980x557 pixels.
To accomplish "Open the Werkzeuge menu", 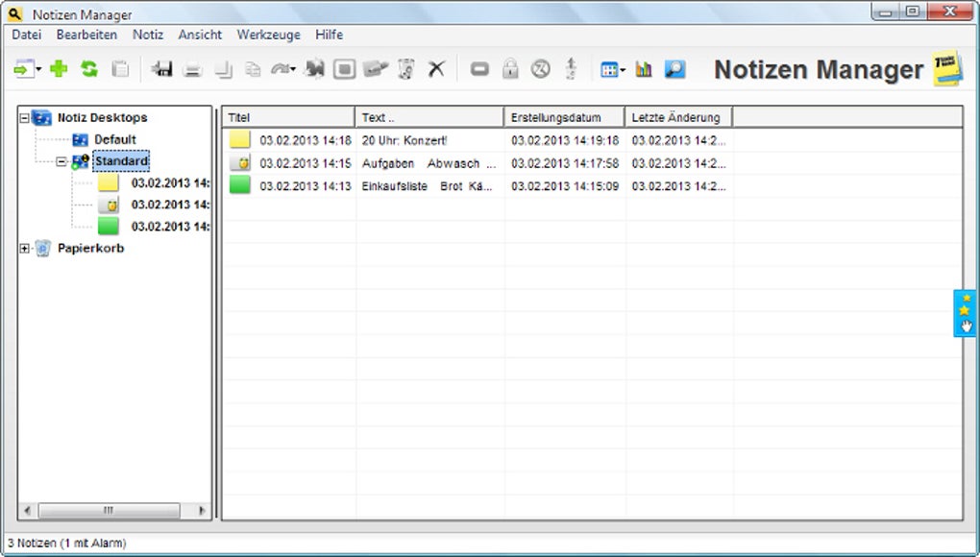I will click(x=268, y=35).
